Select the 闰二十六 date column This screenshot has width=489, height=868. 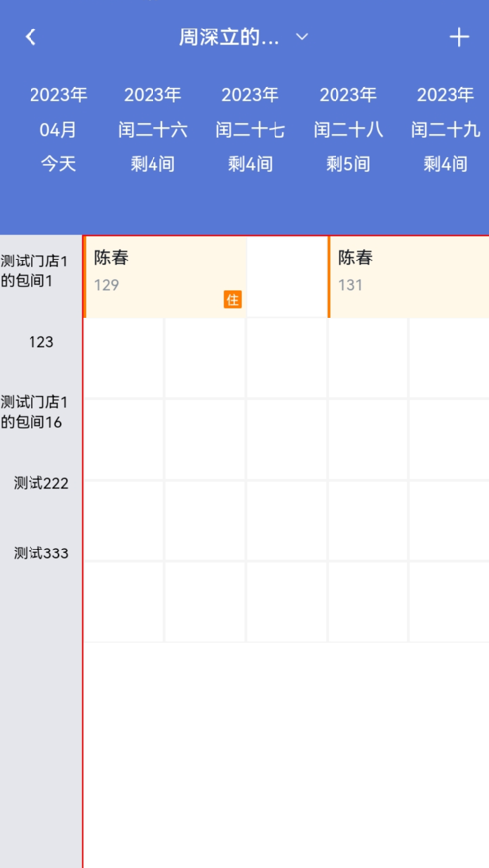coord(153,130)
